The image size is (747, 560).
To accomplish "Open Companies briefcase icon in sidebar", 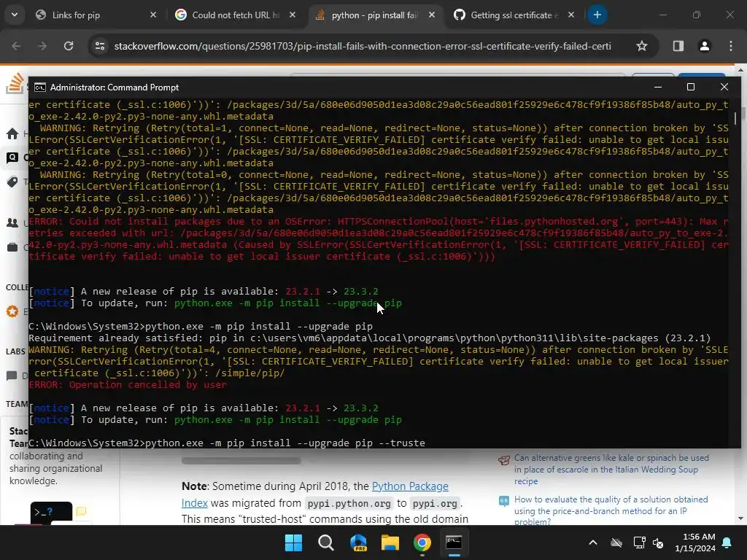I will pos(12,247).
